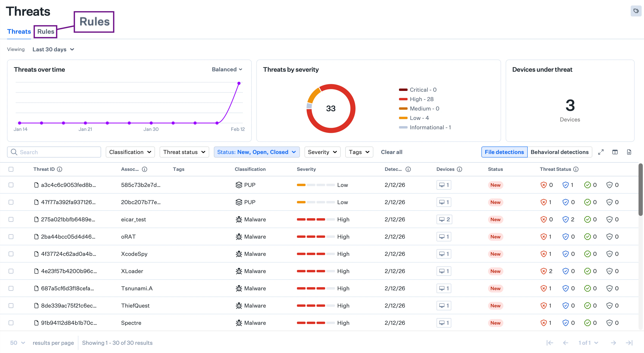The image size is (644, 353).
Task: Click the device count icon for eicar_test
Action: click(x=444, y=220)
